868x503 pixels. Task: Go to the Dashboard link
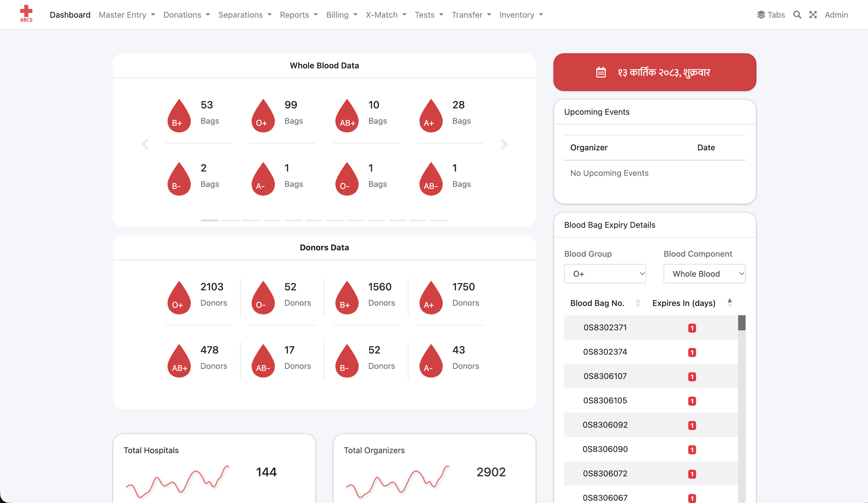click(70, 15)
